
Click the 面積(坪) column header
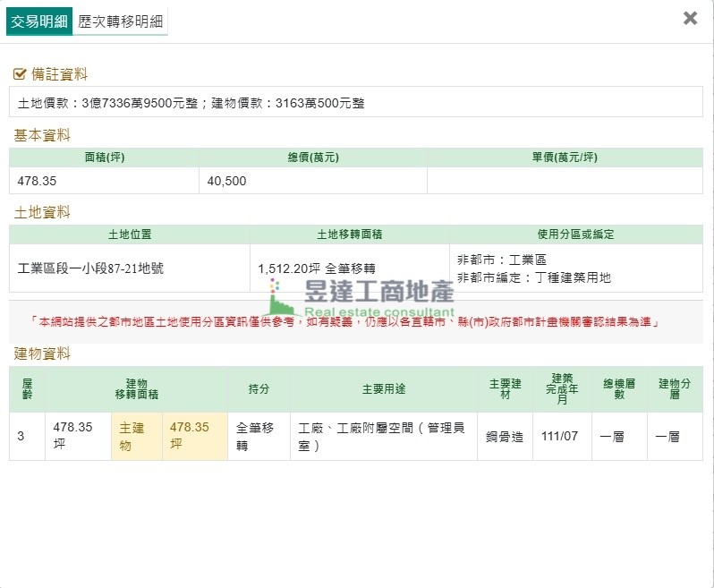pos(104,158)
